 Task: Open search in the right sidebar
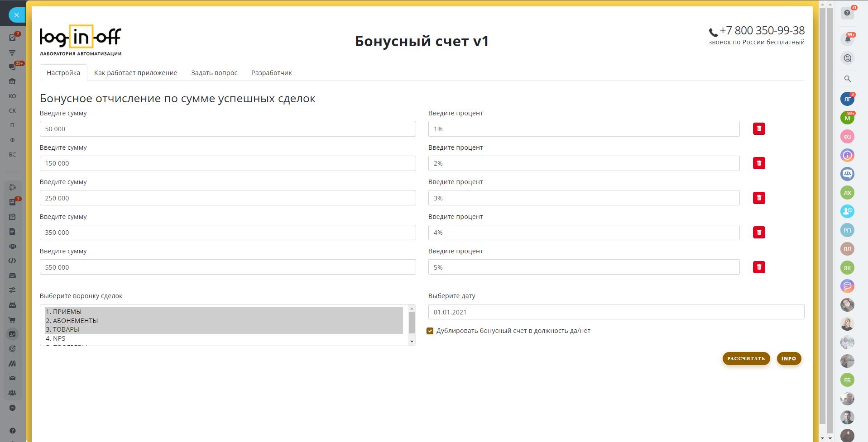[847, 79]
